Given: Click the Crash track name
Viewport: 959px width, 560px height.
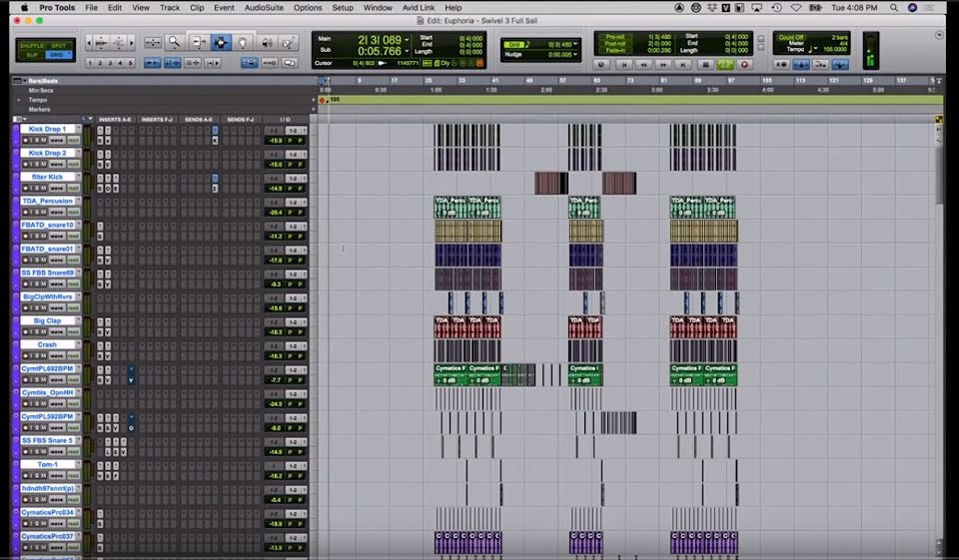Looking at the screenshot, I should point(48,344).
